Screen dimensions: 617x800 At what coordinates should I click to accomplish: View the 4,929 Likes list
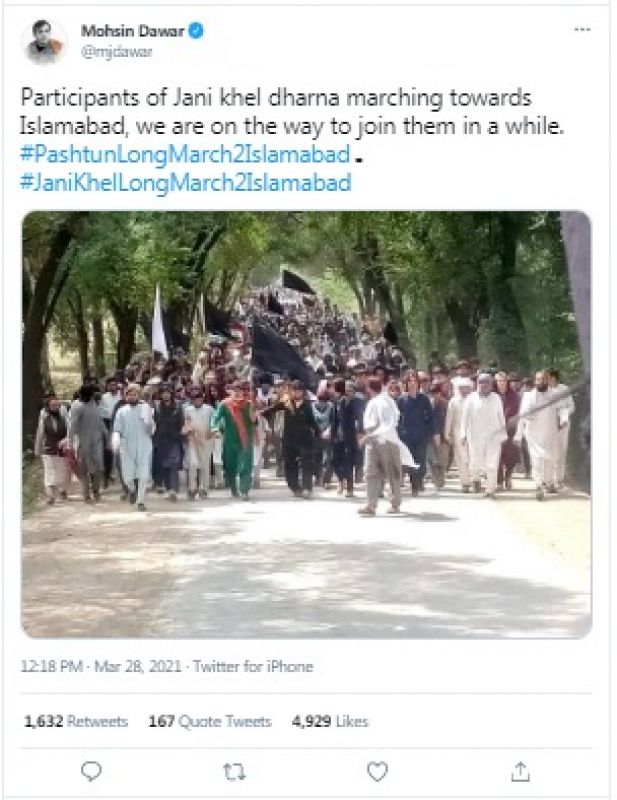330,721
